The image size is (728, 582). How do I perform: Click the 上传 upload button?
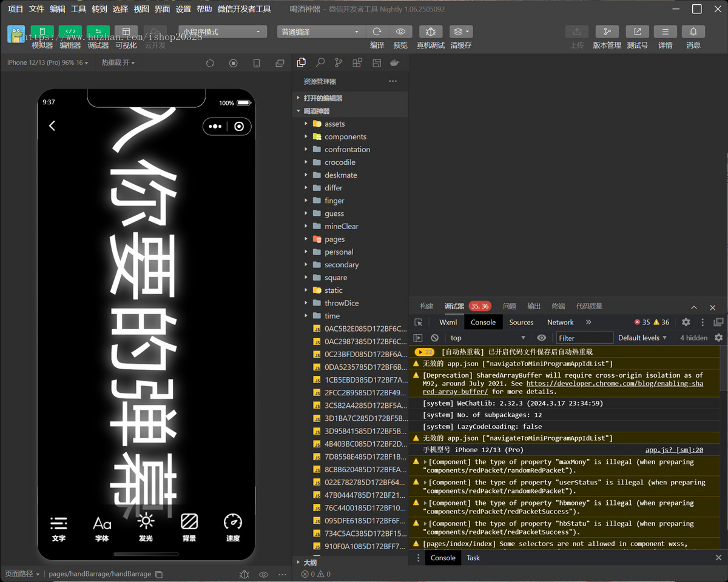coord(577,32)
